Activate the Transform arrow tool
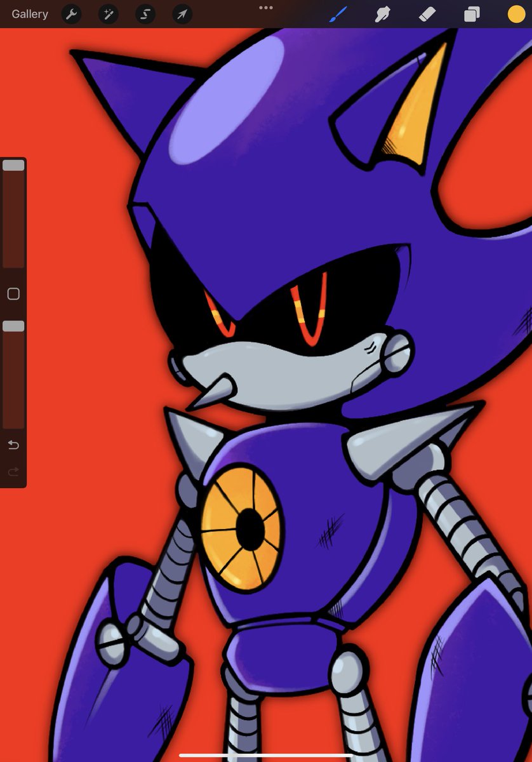Viewport: 532px width, 762px height. 182,15
